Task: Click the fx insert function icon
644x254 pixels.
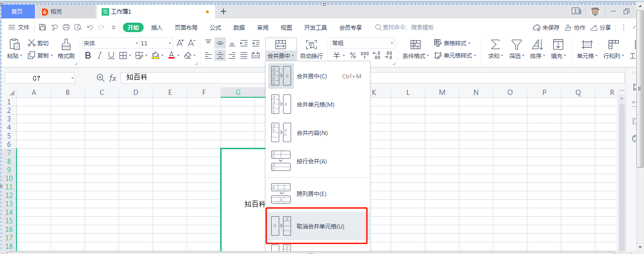Action: [x=112, y=78]
